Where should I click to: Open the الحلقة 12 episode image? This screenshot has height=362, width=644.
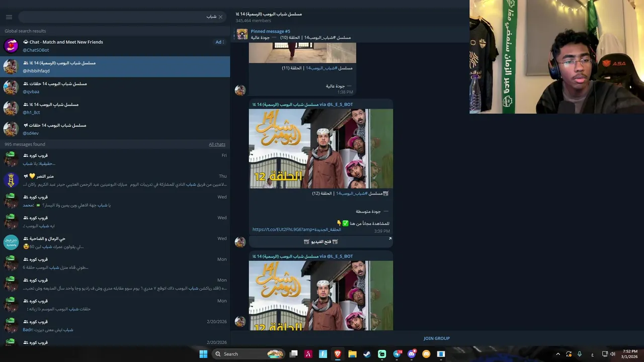(321, 149)
